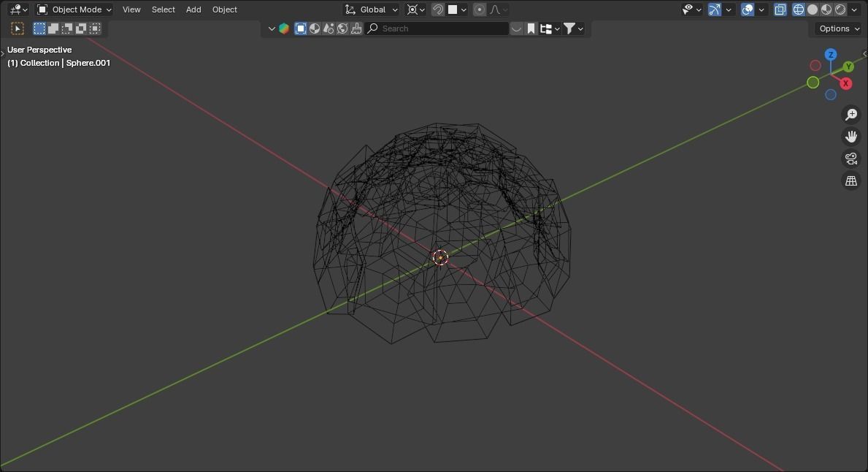Click the negative X axis gizmo circle
The image size is (868, 472).
[x=815, y=65]
